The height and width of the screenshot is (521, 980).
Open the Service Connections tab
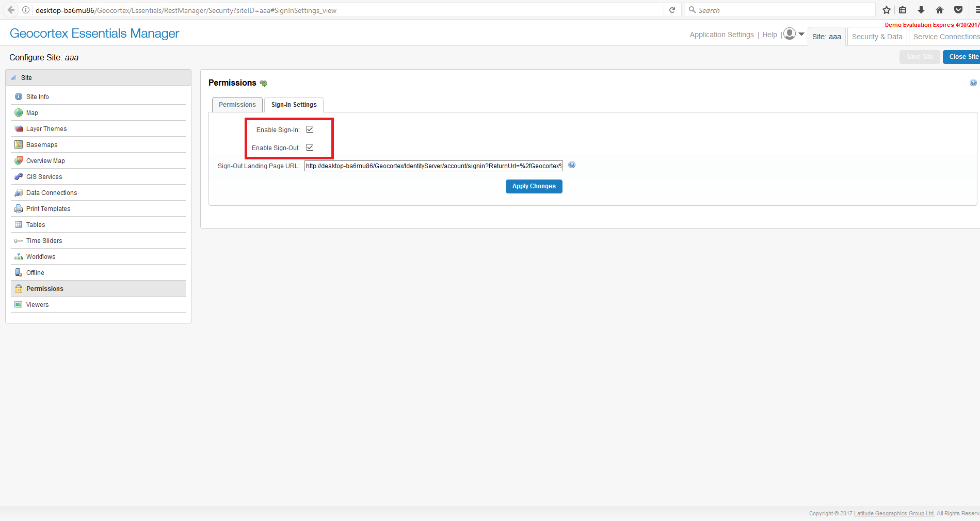tap(944, 37)
